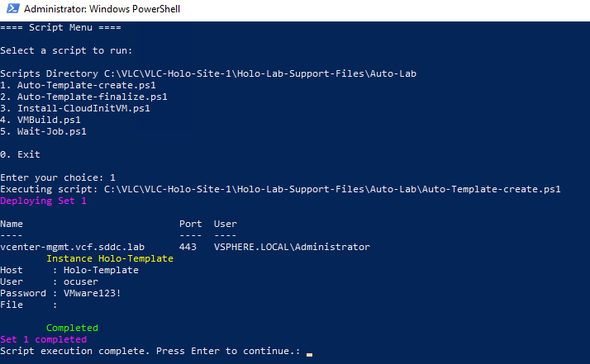The height and width of the screenshot is (364, 590).
Task: Select the Auto-Template-finalize.ps1 menu entry
Action: tap(84, 97)
